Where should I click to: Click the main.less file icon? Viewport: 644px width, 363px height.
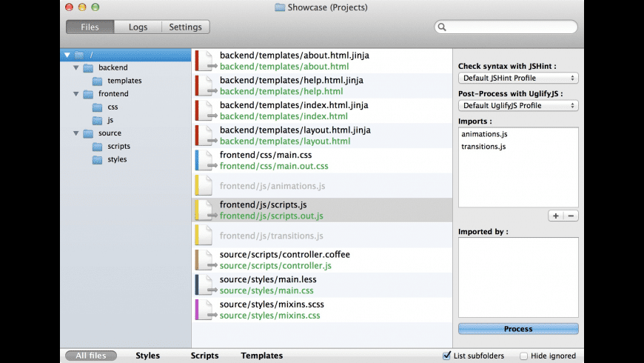(204, 285)
